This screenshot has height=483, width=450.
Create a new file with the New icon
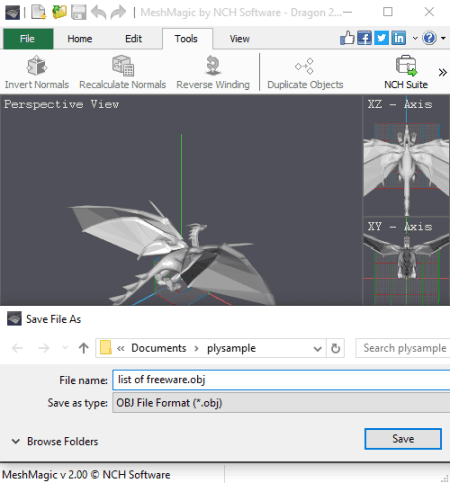click(x=39, y=12)
